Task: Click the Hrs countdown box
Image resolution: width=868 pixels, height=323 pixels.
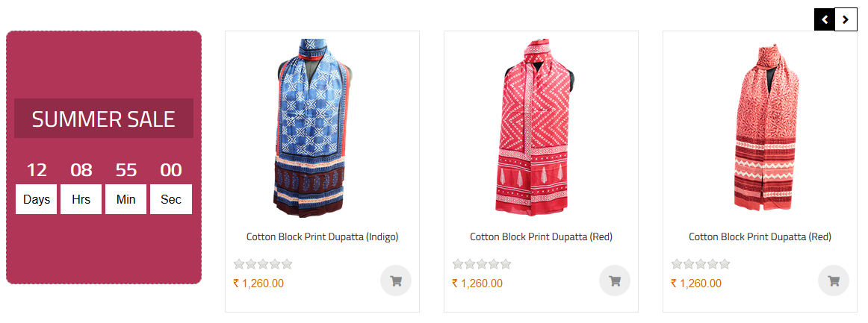Action: pyautogui.click(x=81, y=199)
